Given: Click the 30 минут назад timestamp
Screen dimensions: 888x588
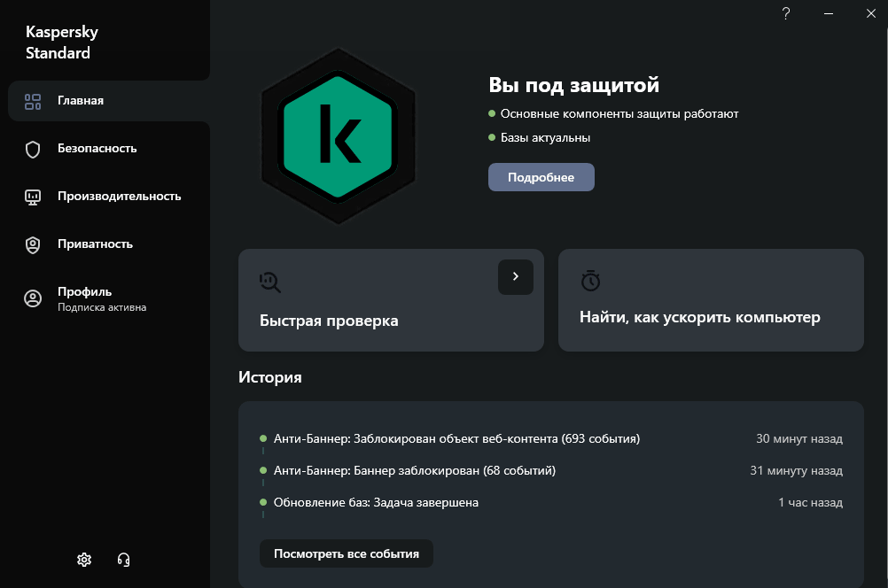Looking at the screenshot, I should click(799, 438).
